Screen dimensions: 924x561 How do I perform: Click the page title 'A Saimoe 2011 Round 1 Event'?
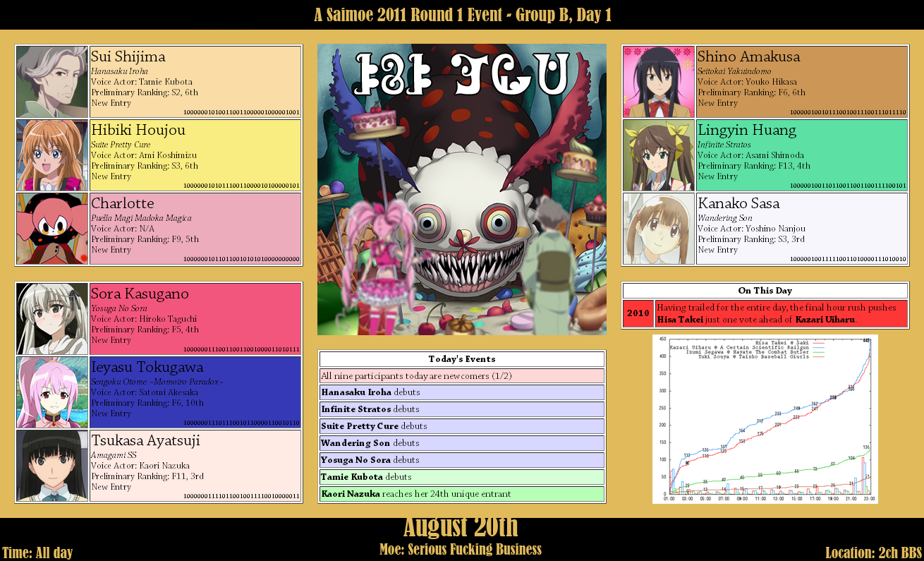click(462, 14)
